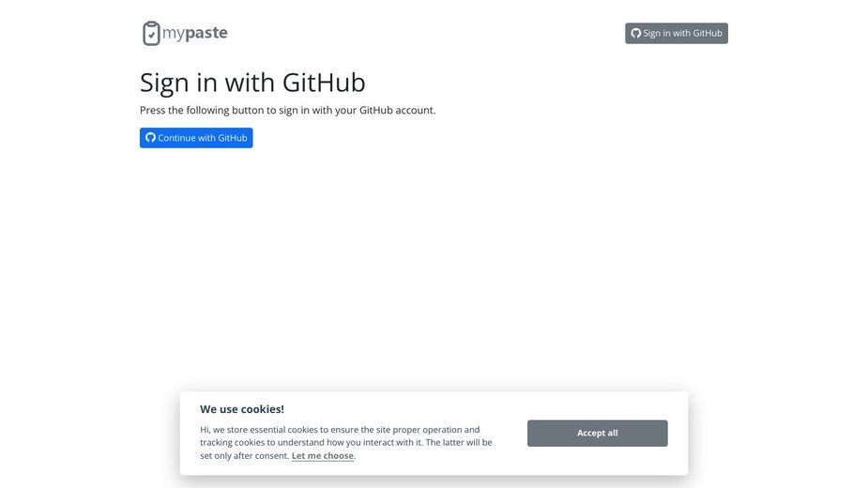The image size is (868, 488).
Task: Click the word 'paste' in the logo
Action: (x=206, y=33)
